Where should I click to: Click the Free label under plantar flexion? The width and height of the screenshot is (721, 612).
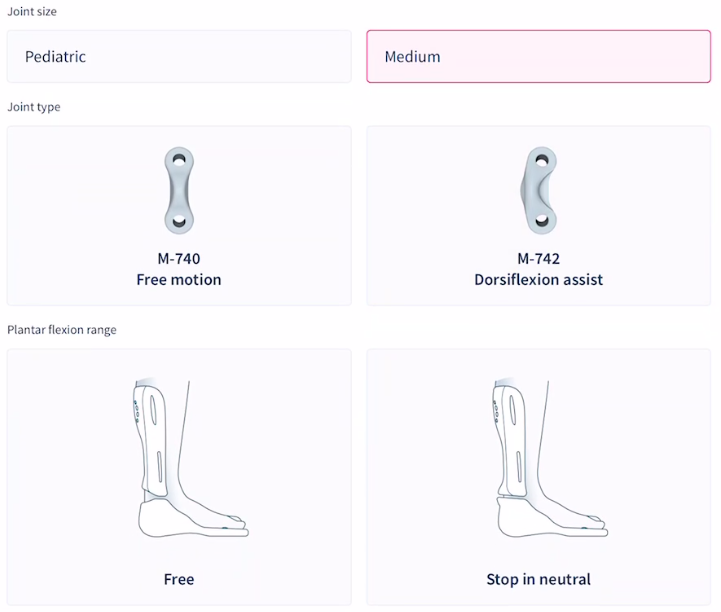179,579
